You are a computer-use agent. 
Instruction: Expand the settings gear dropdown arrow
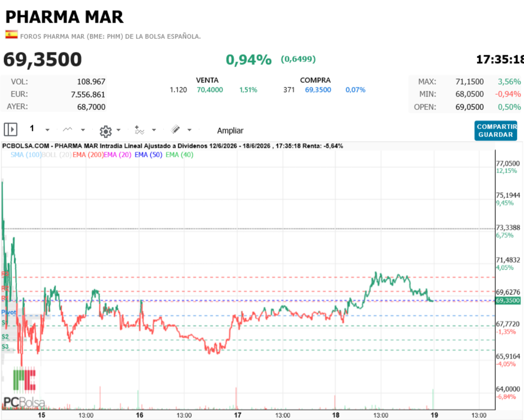[x=118, y=130]
